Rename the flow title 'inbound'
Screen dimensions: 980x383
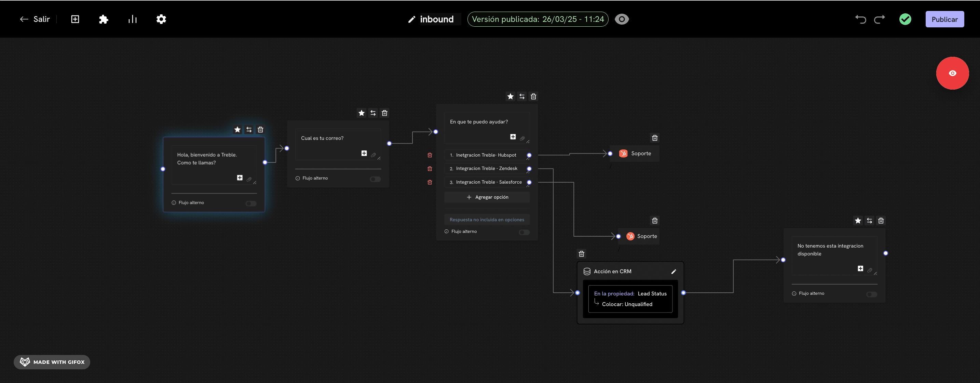[x=436, y=19]
